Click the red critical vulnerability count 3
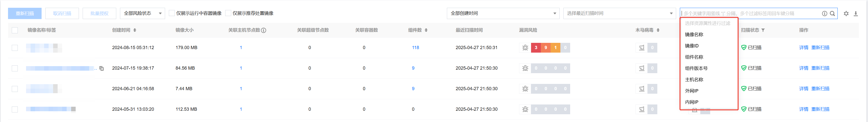This screenshot has width=868, height=122. (x=536, y=48)
